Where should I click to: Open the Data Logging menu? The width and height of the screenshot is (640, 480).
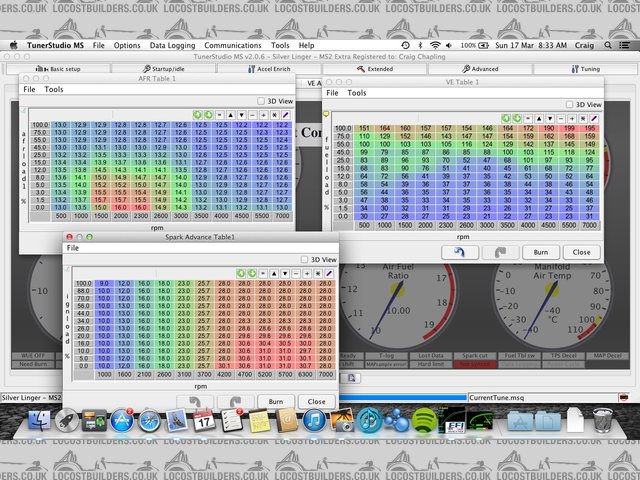[172, 45]
